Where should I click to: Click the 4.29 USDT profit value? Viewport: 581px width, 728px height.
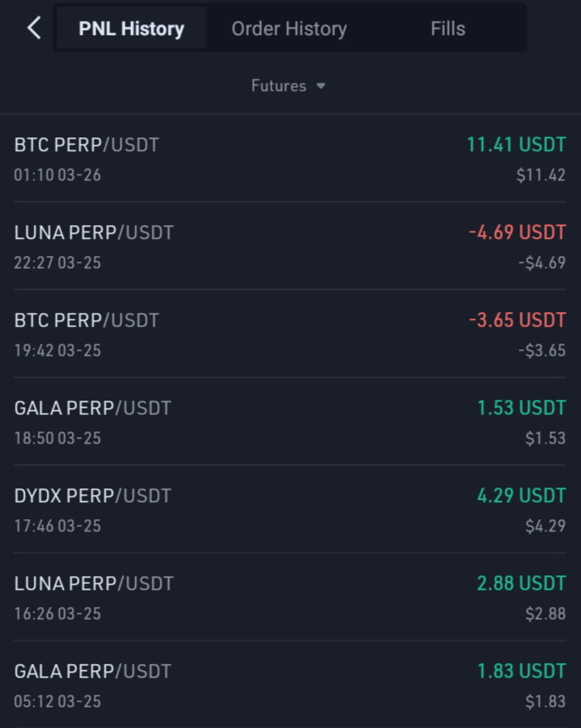click(522, 496)
